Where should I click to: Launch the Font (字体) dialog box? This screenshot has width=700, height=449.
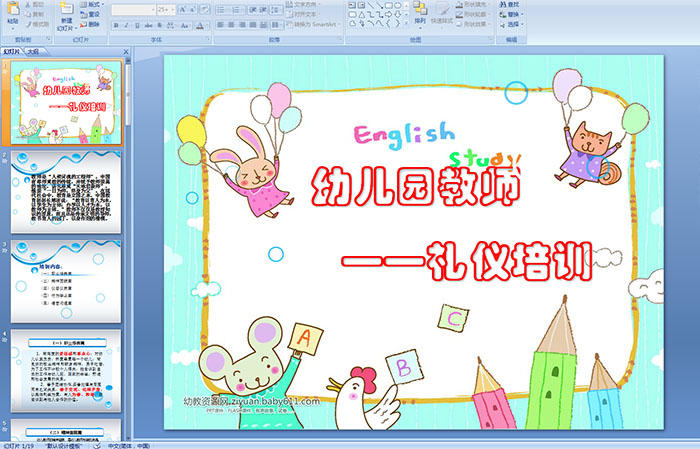pyautogui.click(x=208, y=40)
